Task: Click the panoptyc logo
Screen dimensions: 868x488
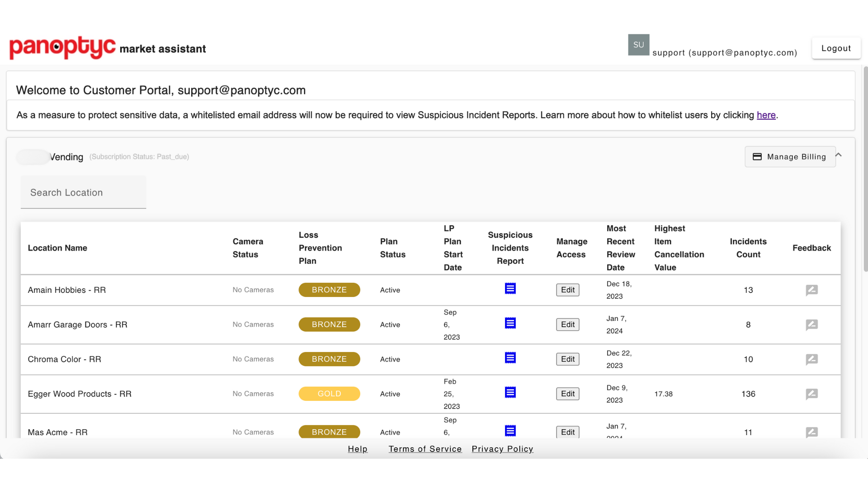Action: [x=62, y=47]
